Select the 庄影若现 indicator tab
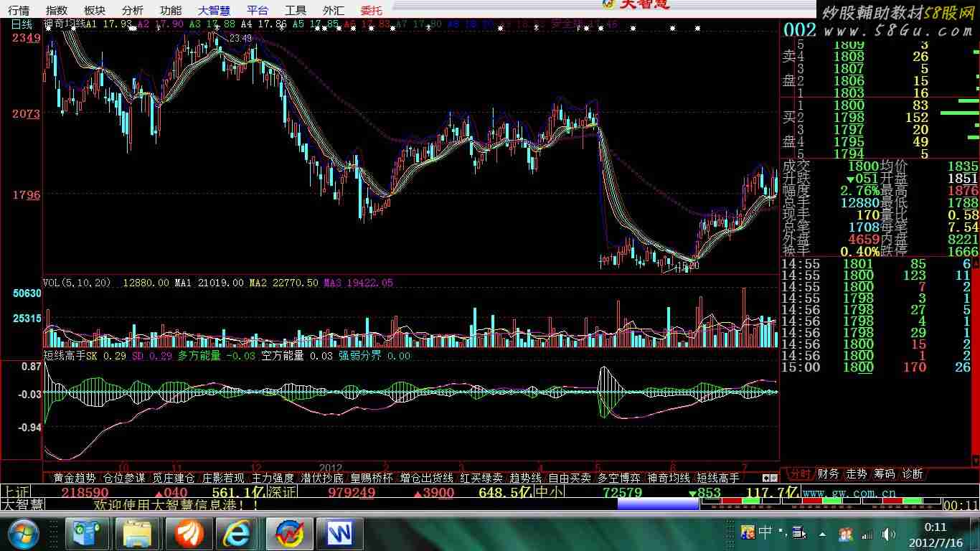980x551 pixels. (x=223, y=478)
